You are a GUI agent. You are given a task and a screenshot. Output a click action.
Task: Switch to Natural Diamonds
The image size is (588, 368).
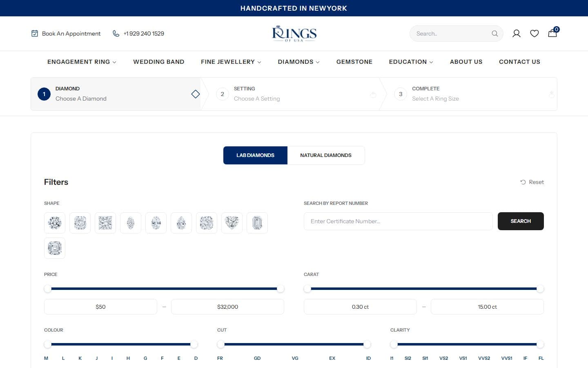click(x=326, y=155)
